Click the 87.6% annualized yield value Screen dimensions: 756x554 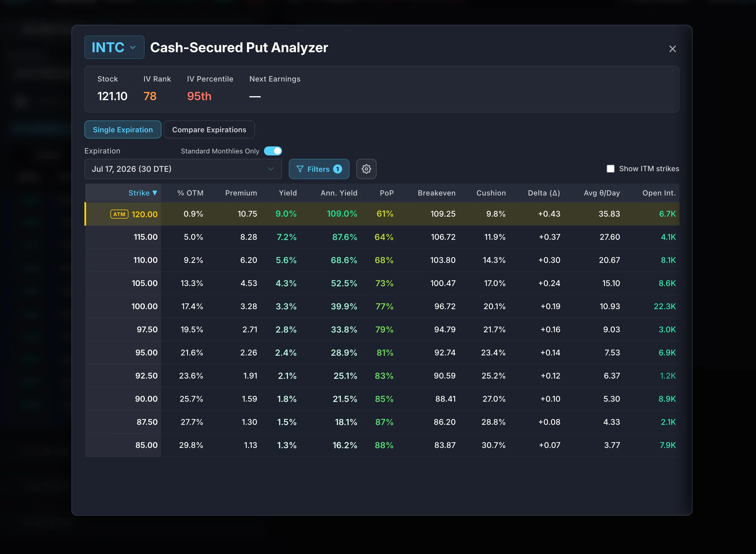[344, 237]
